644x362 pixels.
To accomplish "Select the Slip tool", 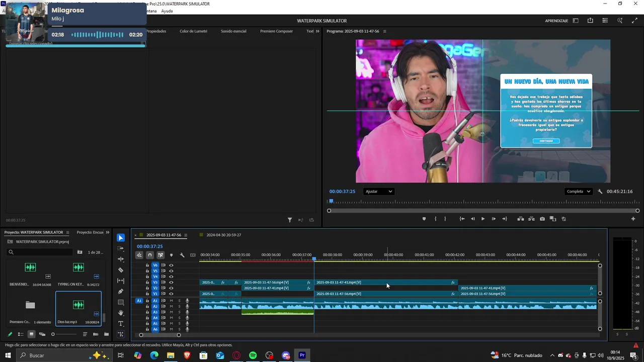I will click(121, 281).
